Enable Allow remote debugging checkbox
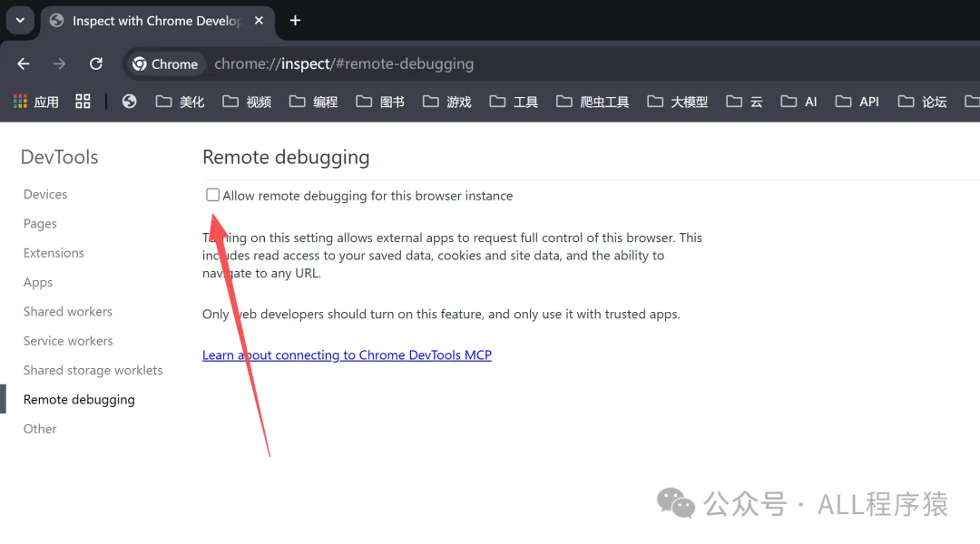 pos(212,195)
